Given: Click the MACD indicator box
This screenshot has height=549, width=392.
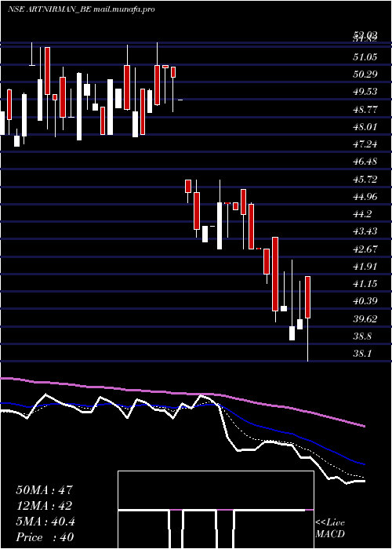Looking at the screenshot, I should (216, 510).
